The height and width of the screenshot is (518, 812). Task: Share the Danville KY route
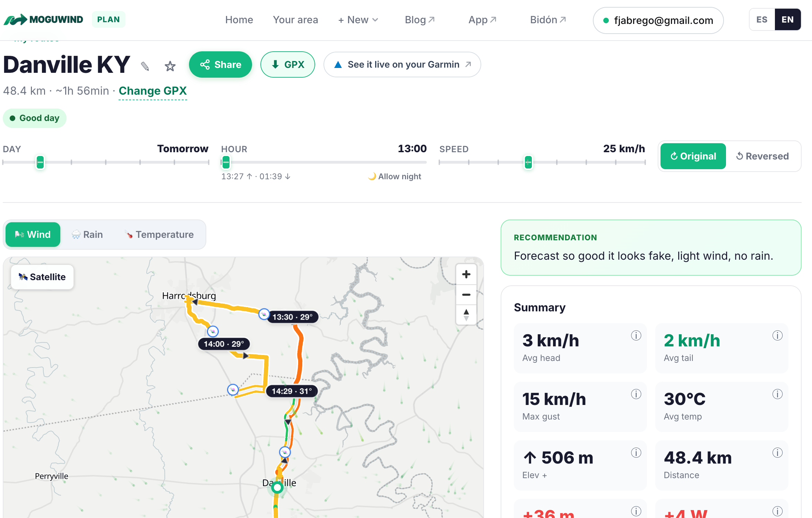coord(221,64)
